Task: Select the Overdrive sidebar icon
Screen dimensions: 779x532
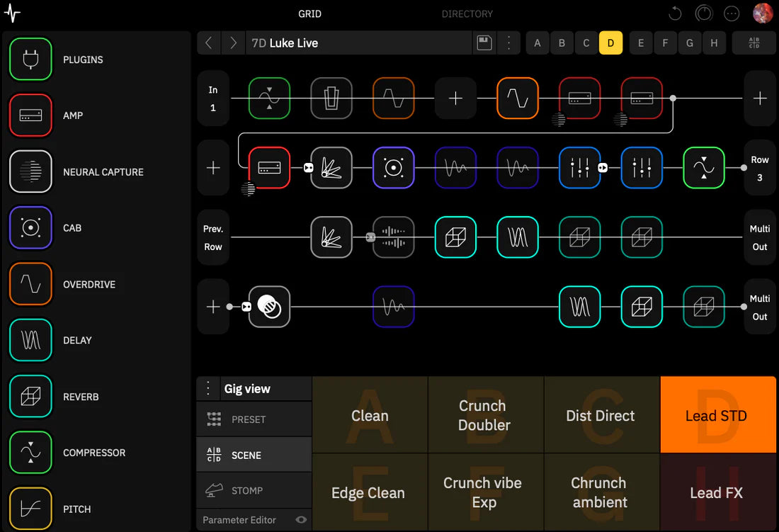Action: tap(30, 284)
